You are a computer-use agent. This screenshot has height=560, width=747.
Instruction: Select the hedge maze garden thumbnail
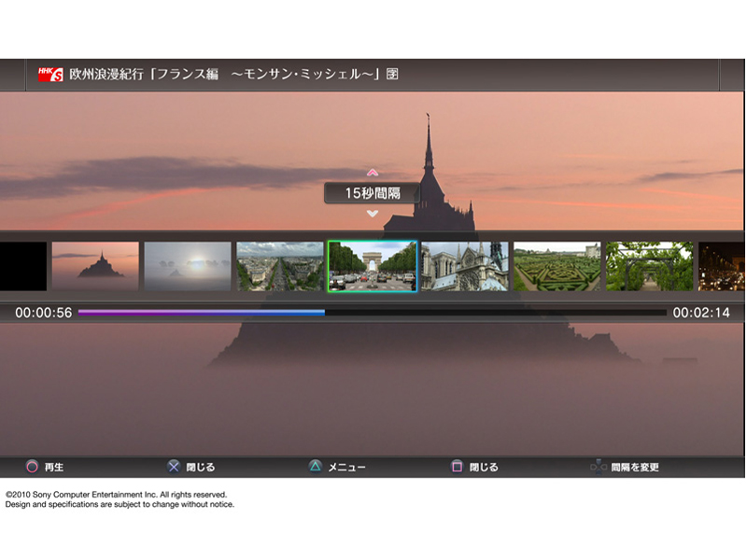pos(557,266)
